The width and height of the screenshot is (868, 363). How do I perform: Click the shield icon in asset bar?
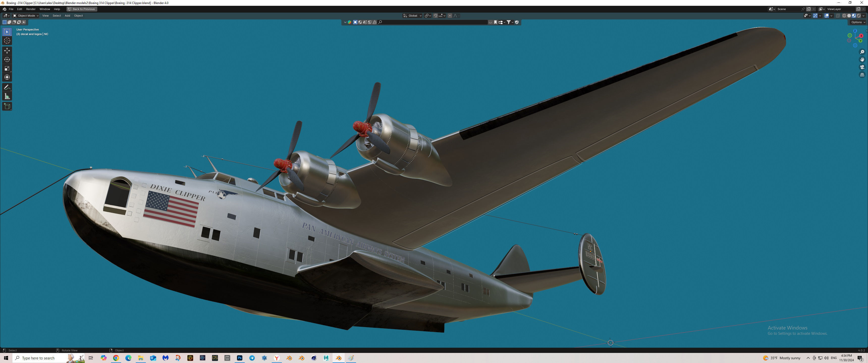point(517,22)
